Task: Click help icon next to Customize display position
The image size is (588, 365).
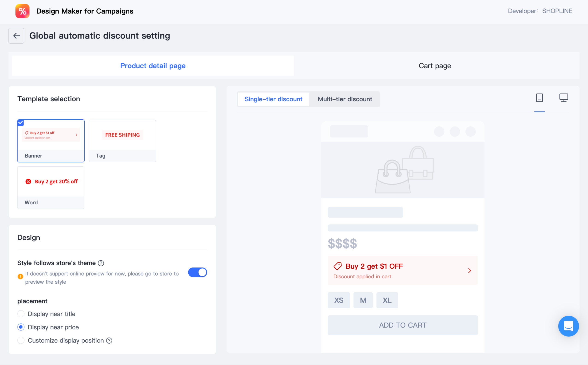Action: click(x=109, y=340)
